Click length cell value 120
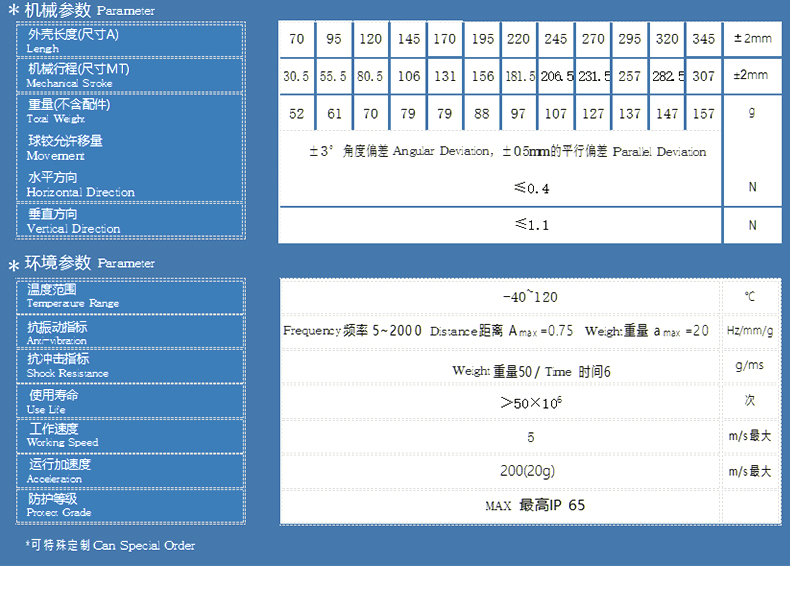790x591 pixels. click(370, 39)
